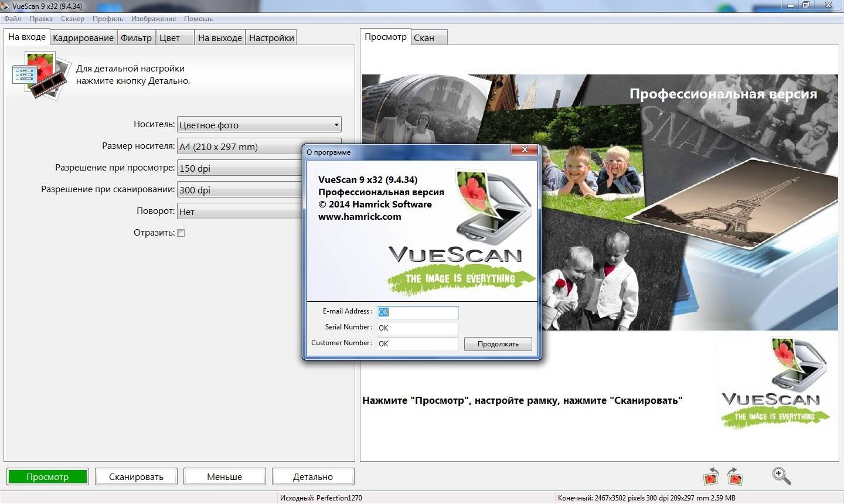
Task: Select the Просмотр preview tab
Action: (386, 37)
